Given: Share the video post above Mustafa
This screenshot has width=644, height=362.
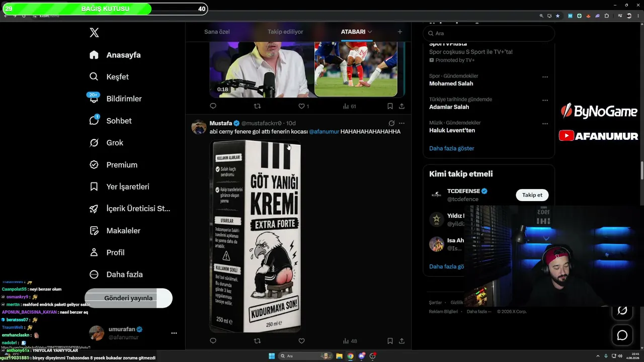Looking at the screenshot, I should tap(401, 106).
